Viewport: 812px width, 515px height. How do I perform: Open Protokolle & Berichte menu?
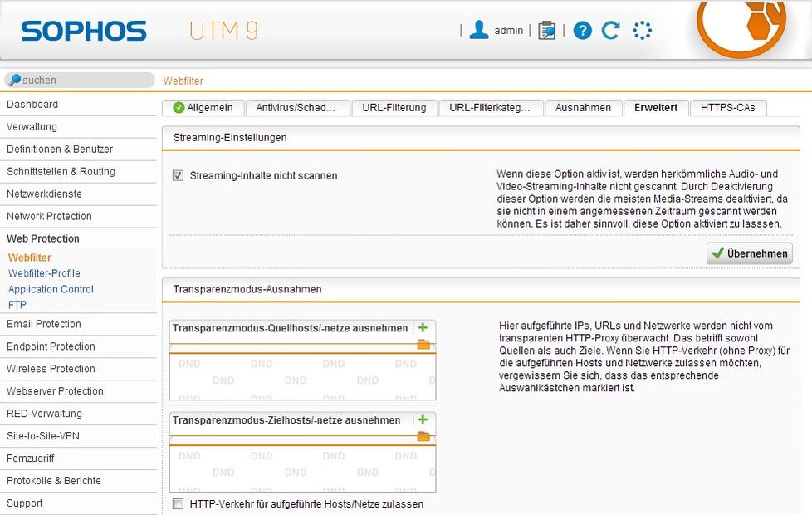pyautogui.click(x=78, y=480)
